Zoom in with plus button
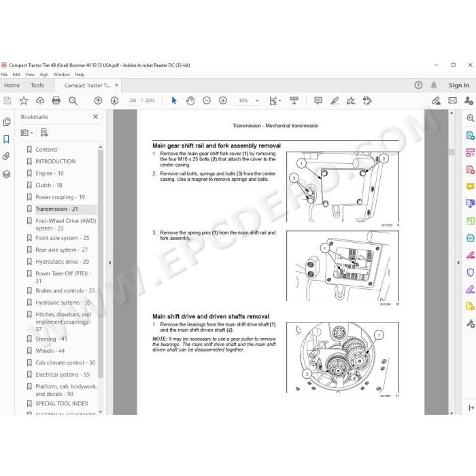Screen dimensions: 476x476 pos(223,101)
